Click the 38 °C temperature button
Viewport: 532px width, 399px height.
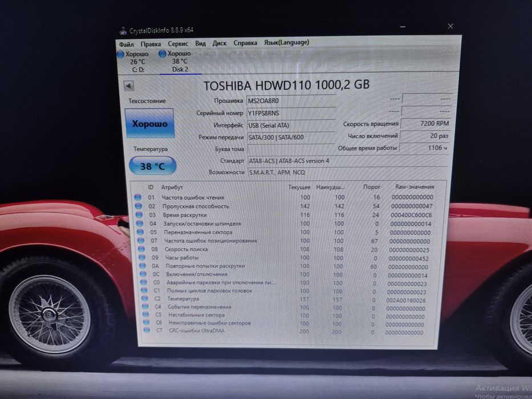click(153, 166)
